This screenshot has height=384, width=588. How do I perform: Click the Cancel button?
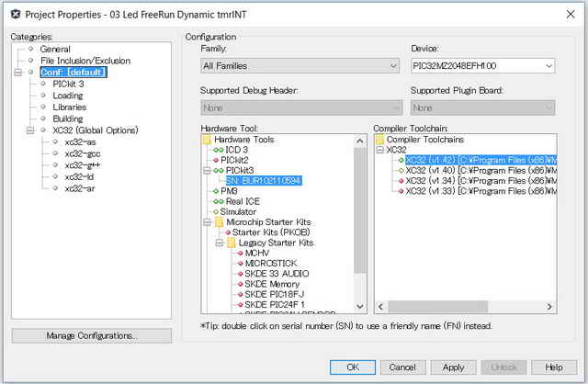(402, 367)
